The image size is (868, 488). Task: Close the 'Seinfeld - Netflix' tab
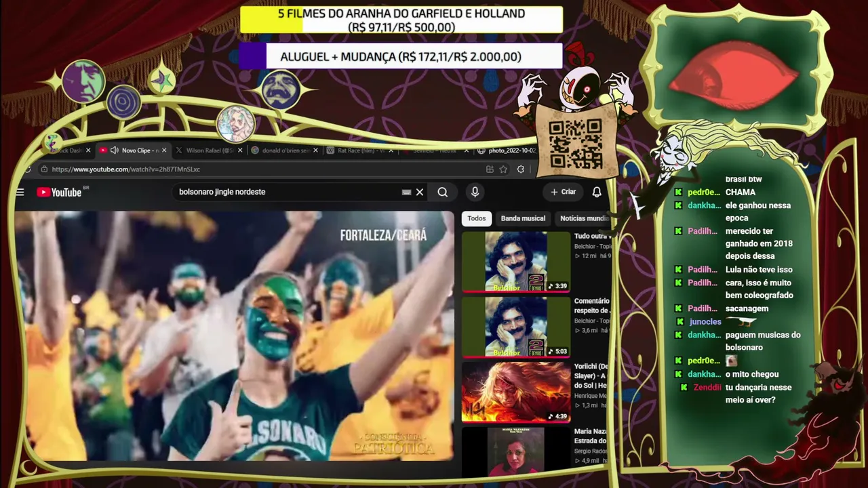point(467,150)
